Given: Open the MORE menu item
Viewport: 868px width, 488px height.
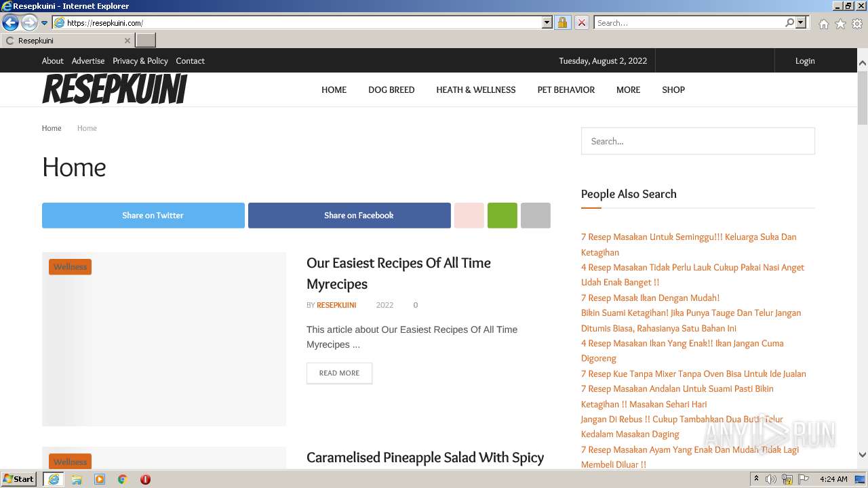Looking at the screenshot, I should click(628, 89).
